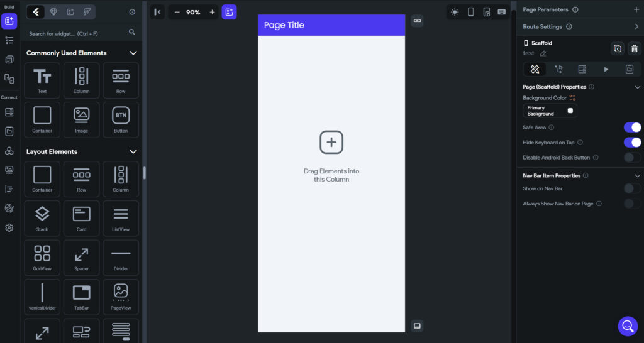
Task: Click the magnifier icon in search box
Action: point(132,31)
